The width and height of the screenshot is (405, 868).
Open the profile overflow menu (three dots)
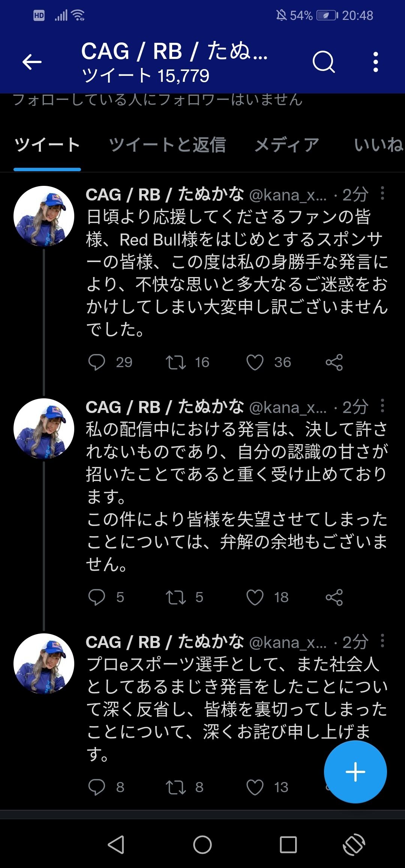pos(375,62)
